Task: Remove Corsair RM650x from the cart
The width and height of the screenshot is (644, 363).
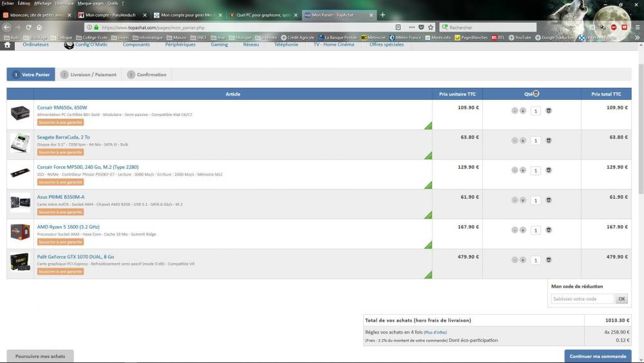Action: pyautogui.click(x=548, y=111)
